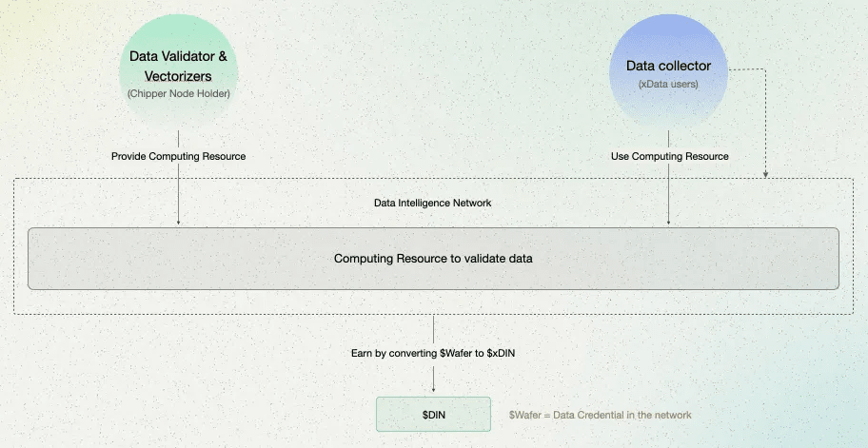Click the $Wafer data credential footnote
Image resolution: width=868 pixels, height=448 pixels.
(600, 415)
